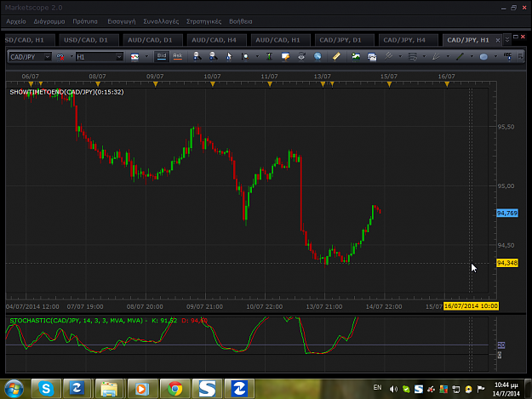Click the zoom out magnifier icon
532x399 pixels.
click(213, 56)
